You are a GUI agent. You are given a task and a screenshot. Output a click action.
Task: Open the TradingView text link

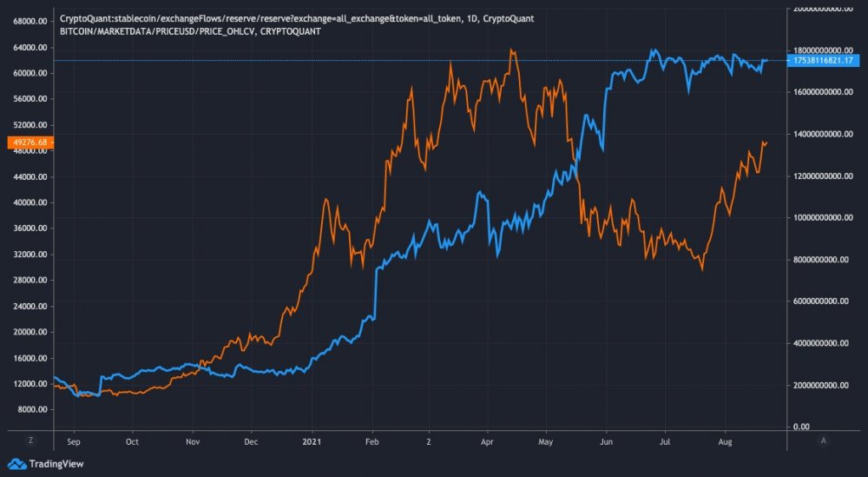(x=51, y=464)
